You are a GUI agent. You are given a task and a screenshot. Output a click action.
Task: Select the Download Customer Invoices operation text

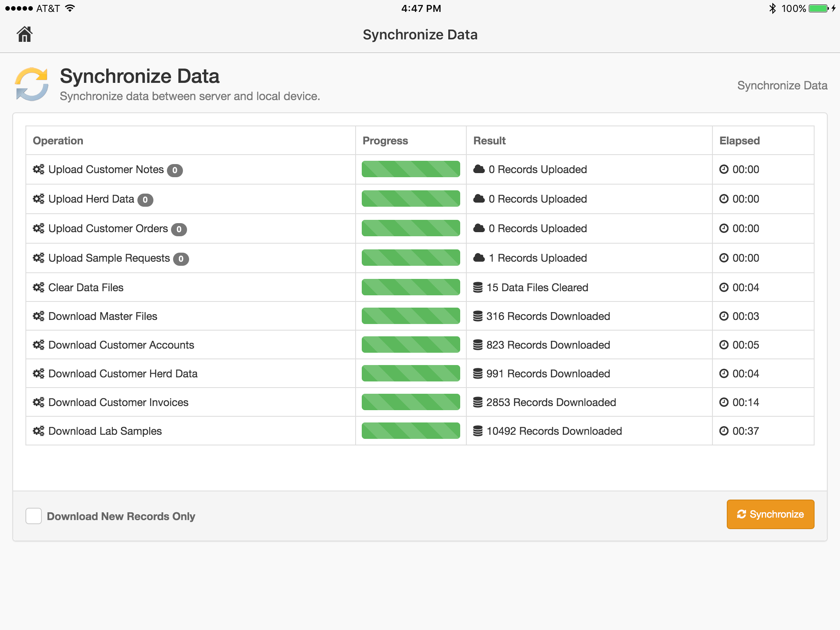[118, 402]
